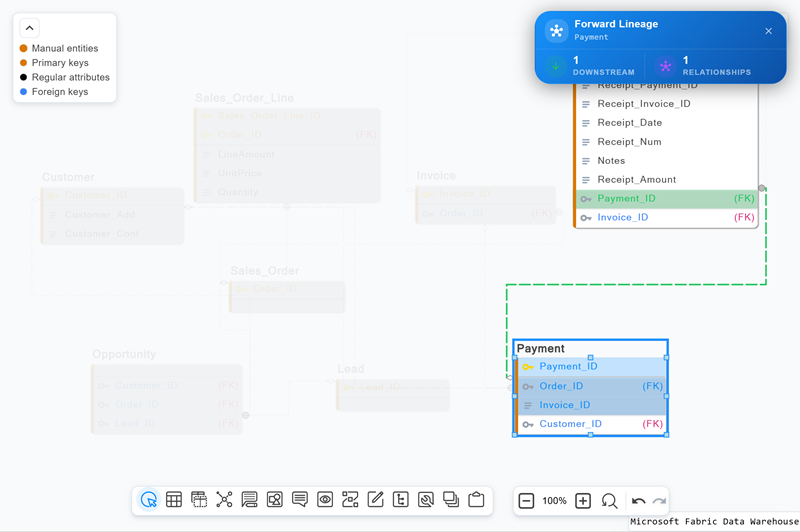This screenshot has height=532, width=800.
Task: Close the Forward Lineage panel
Action: coord(768,31)
